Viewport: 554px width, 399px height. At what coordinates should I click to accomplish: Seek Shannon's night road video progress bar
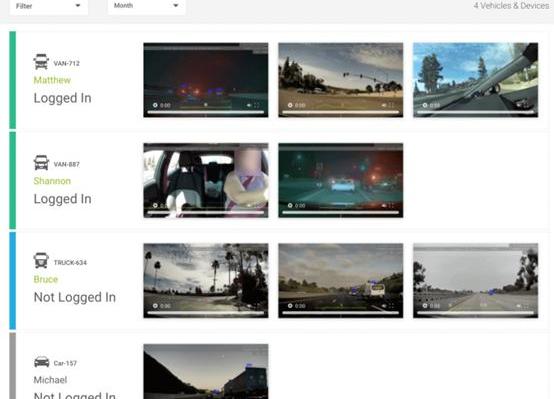click(x=341, y=213)
